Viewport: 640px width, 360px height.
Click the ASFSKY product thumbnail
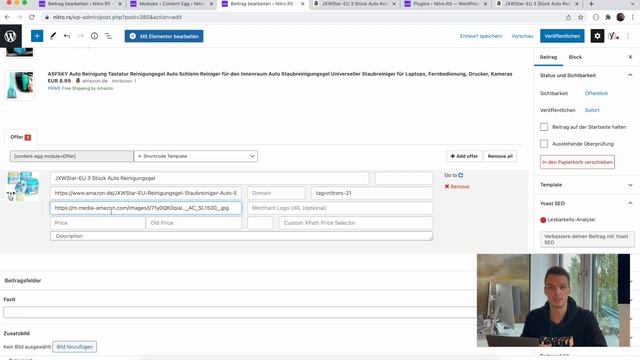click(x=19, y=85)
